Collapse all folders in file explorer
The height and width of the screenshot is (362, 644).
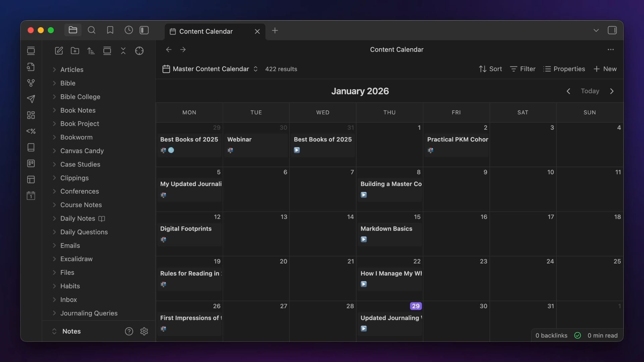123,51
